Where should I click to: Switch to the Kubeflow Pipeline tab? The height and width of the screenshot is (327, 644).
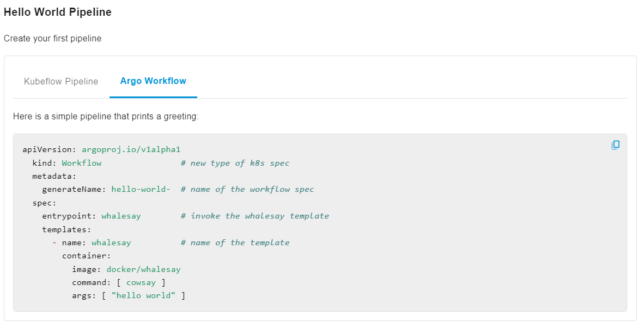pos(61,82)
